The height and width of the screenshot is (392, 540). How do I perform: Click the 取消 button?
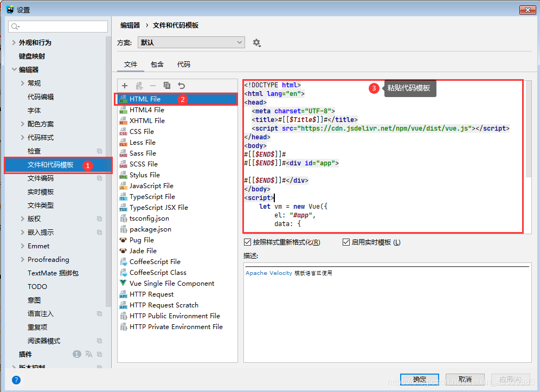465,379
